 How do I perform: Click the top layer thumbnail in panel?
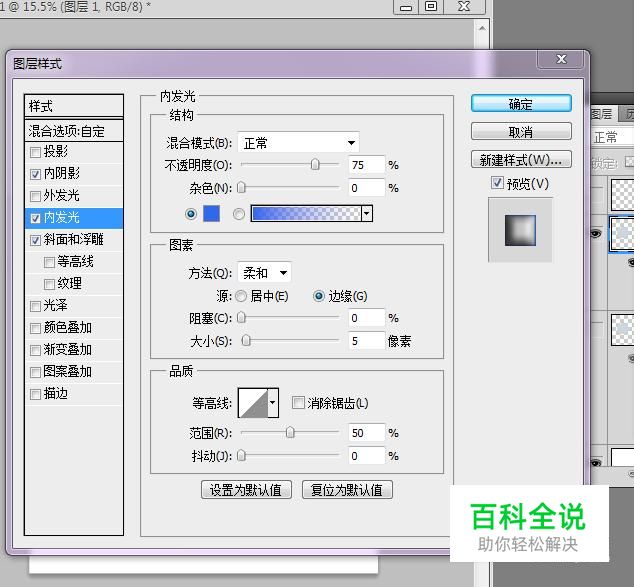(623, 194)
